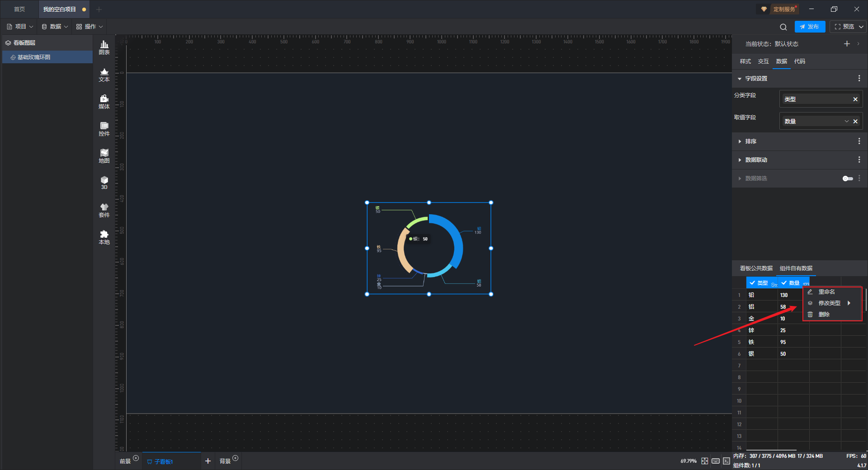Image resolution: width=868 pixels, height=470 pixels.
Task: Open the 数据 menu dropdown
Action: 55,27
